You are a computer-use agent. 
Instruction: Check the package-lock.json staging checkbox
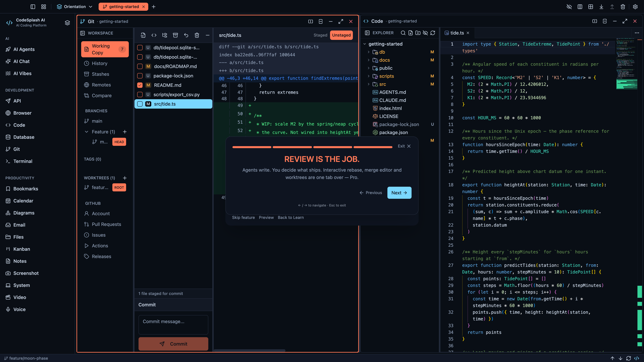[140, 76]
